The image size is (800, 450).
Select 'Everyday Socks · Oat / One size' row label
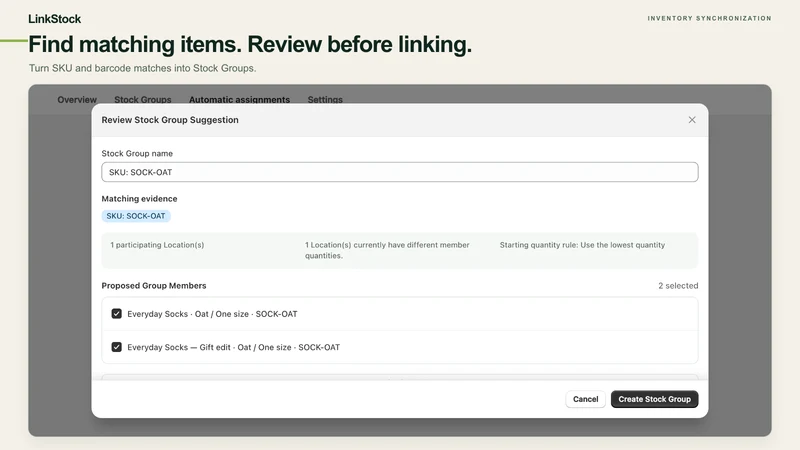(212, 314)
